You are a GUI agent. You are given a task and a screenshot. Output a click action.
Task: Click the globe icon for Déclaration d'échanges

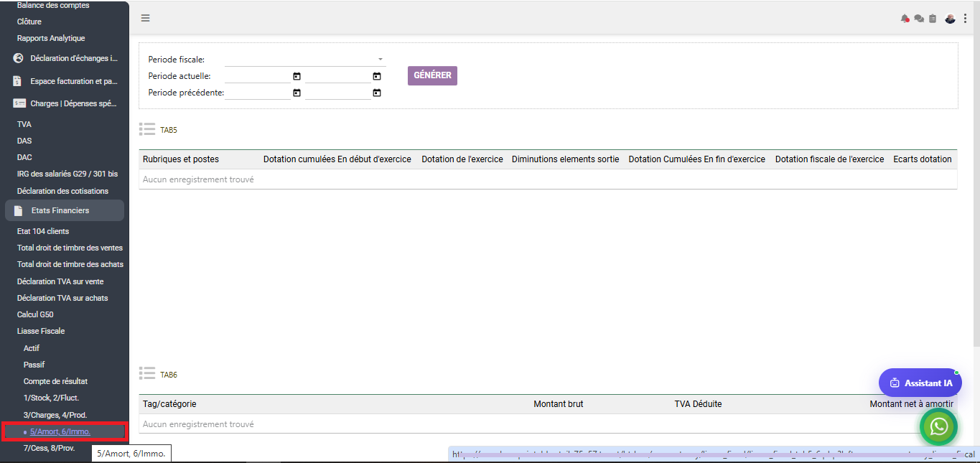pos(19,58)
